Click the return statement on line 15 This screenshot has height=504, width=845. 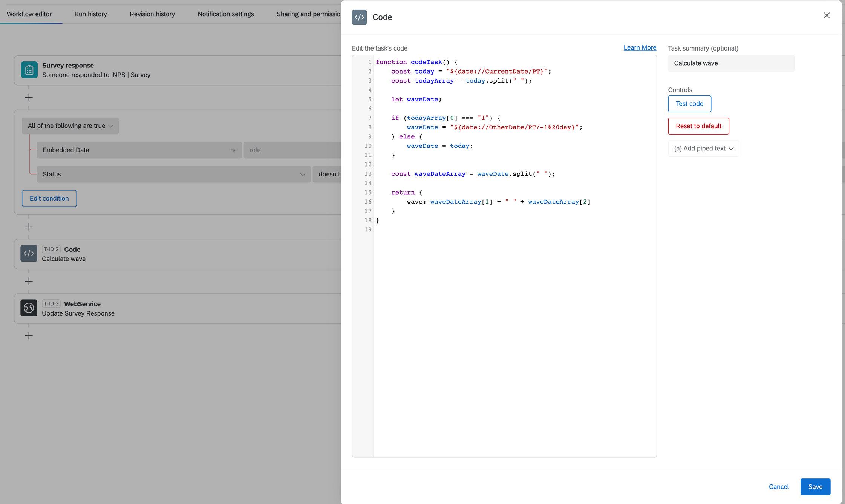point(407,192)
